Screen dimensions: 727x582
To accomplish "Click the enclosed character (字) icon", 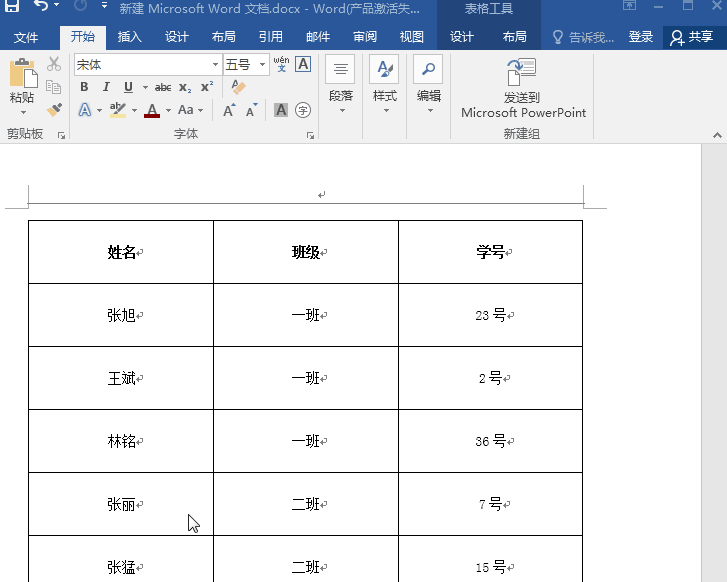I will point(303,110).
